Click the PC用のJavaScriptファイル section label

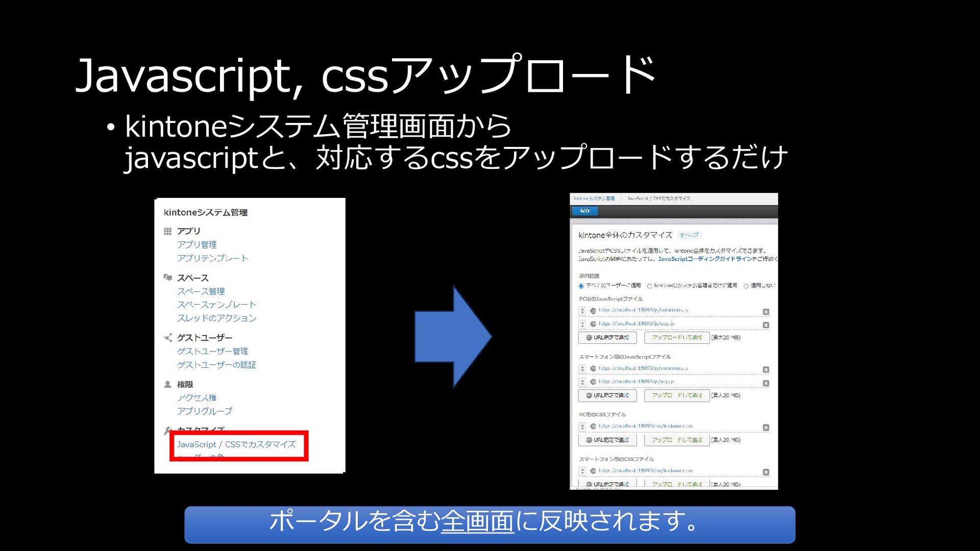610,299
